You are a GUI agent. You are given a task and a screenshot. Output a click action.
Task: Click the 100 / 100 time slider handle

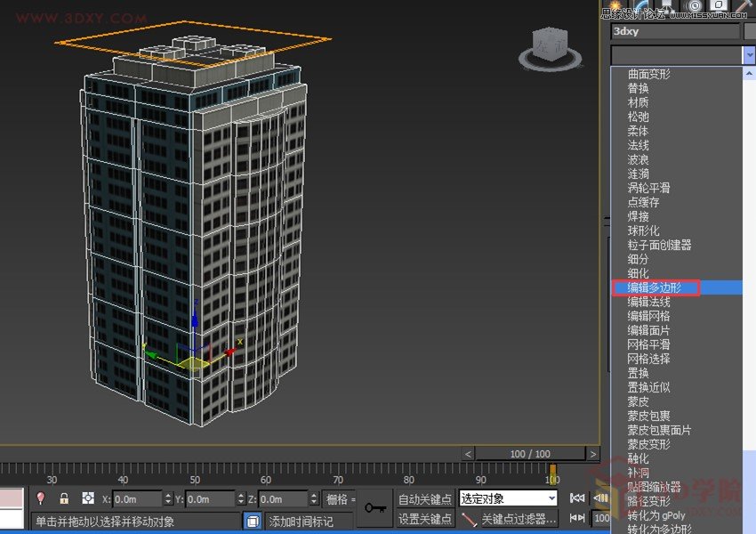[530, 454]
